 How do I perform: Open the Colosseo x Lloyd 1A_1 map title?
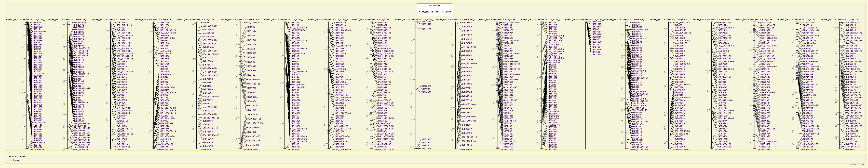click(26, 20)
